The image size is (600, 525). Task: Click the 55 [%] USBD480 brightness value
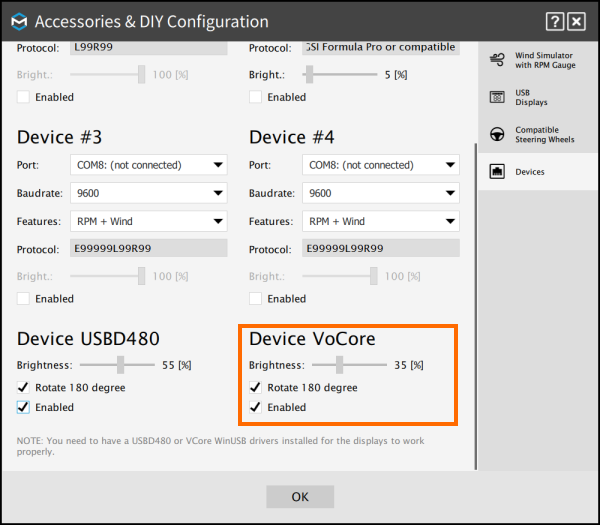176,365
